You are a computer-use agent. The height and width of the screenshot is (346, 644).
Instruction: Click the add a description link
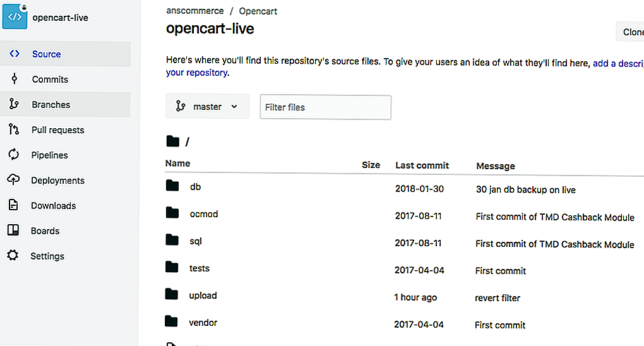coord(617,63)
